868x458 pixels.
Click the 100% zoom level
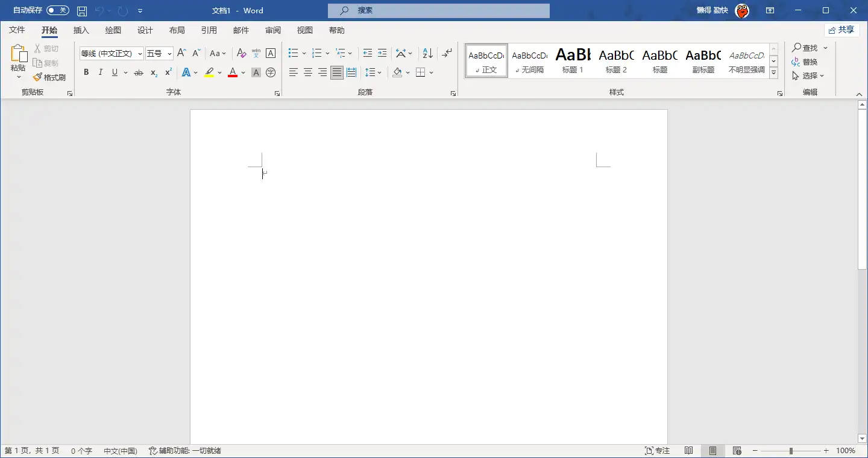pyautogui.click(x=846, y=451)
